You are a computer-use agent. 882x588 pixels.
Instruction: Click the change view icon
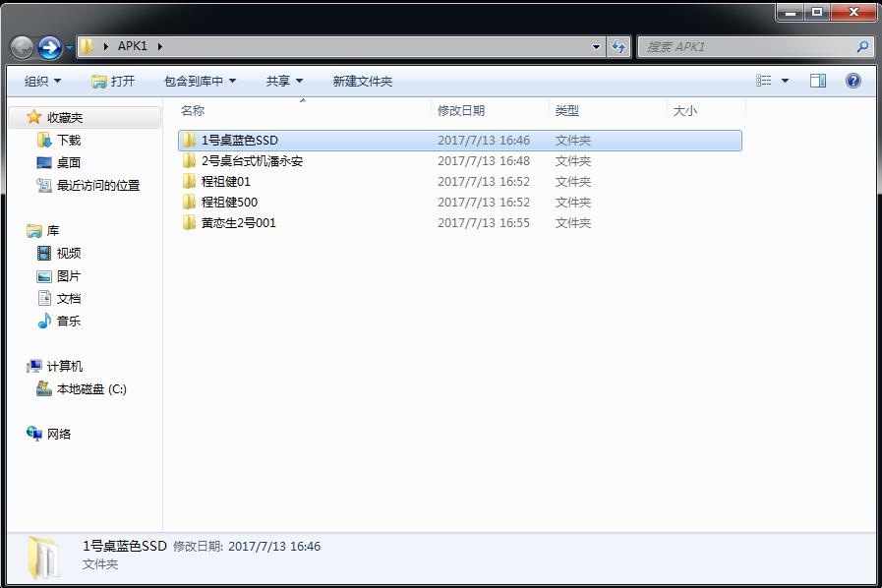point(764,81)
